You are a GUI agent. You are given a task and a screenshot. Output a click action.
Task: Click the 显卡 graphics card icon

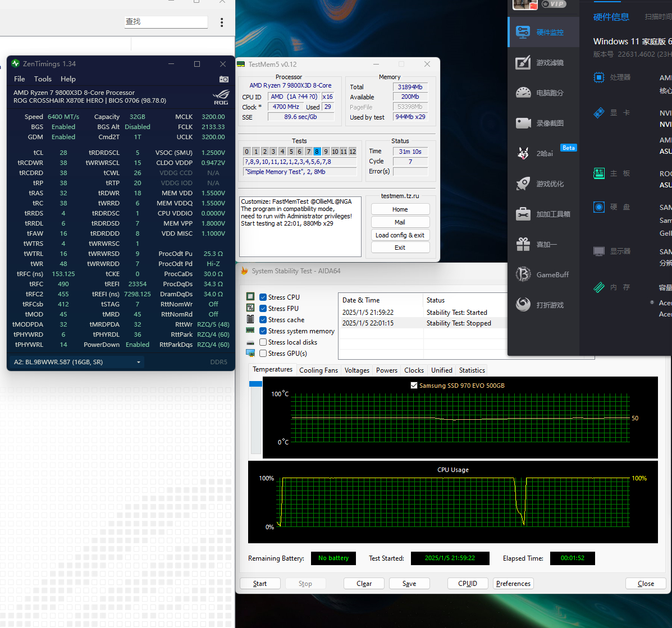[x=598, y=113]
